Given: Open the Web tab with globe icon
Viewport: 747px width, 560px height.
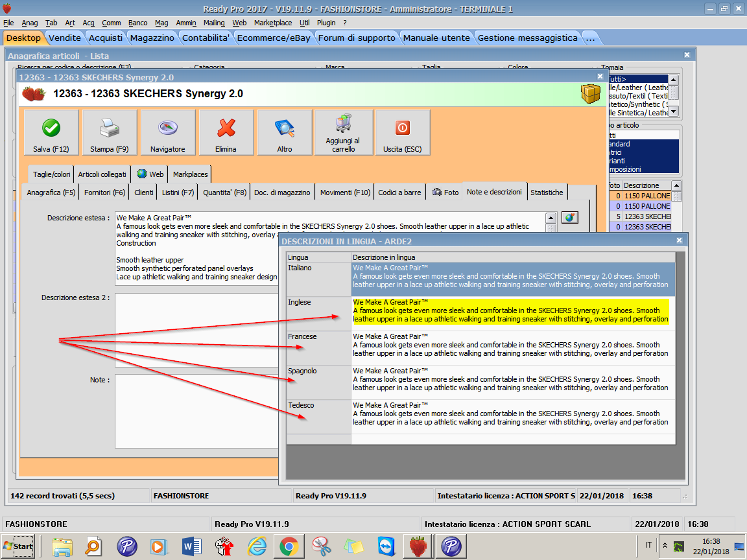Looking at the screenshot, I should [150, 174].
